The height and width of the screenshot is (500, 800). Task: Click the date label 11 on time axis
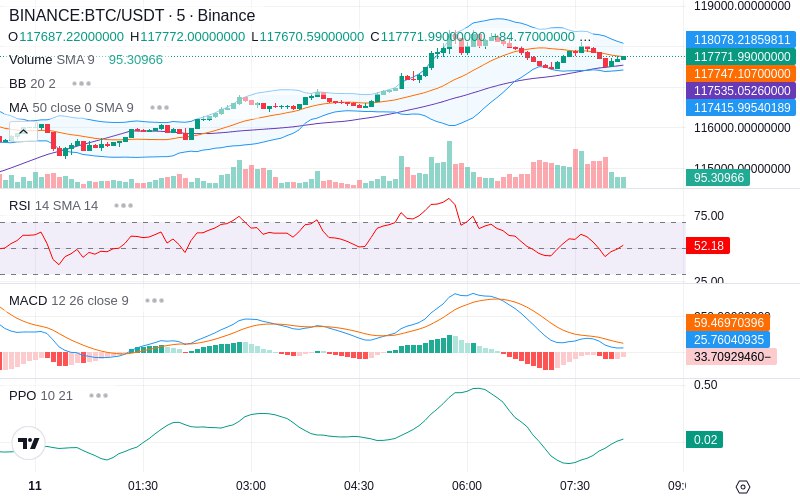click(35, 485)
